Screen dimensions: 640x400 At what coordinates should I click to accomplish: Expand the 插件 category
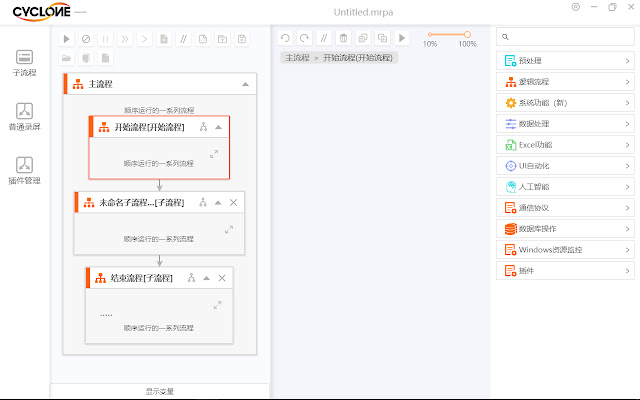pos(565,271)
